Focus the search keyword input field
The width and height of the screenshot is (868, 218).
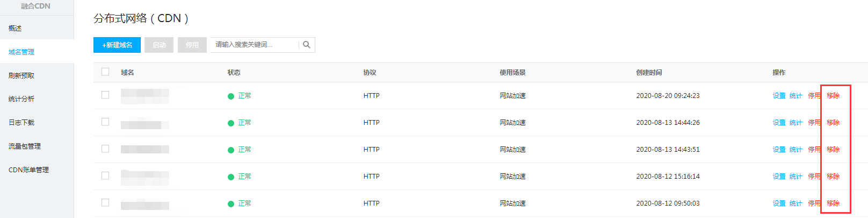point(255,45)
